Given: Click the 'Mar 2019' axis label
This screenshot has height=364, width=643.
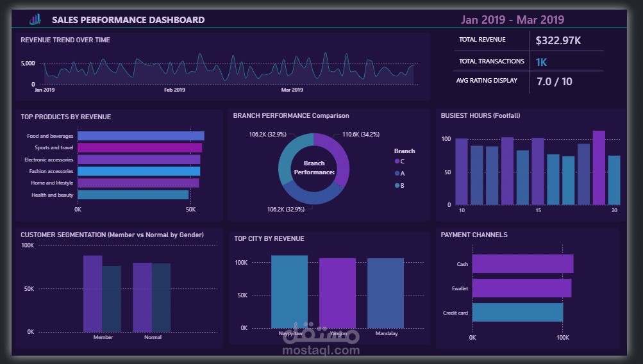Looking at the screenshot, I should coord(292,90).
